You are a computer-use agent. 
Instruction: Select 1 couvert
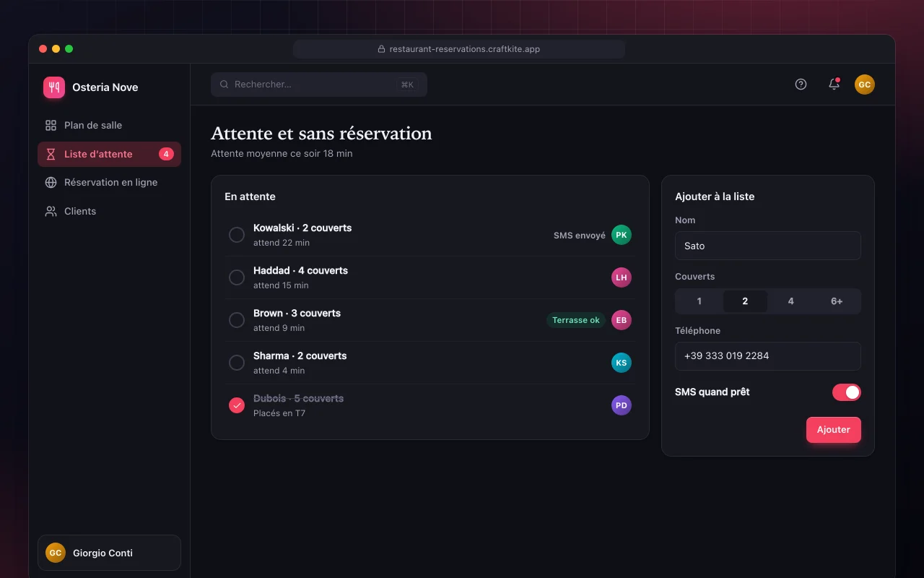pos(699,301)
